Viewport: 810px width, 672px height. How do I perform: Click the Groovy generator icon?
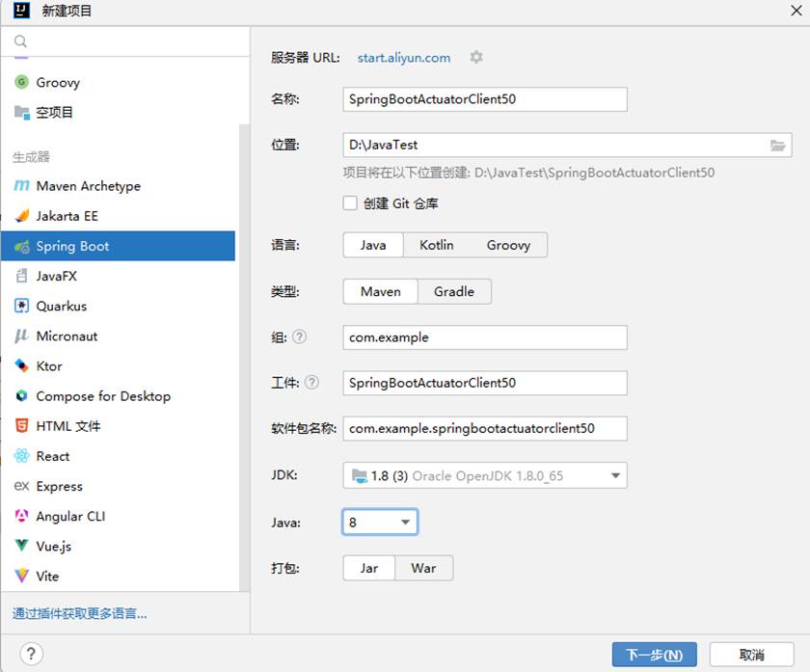(21, 82)
